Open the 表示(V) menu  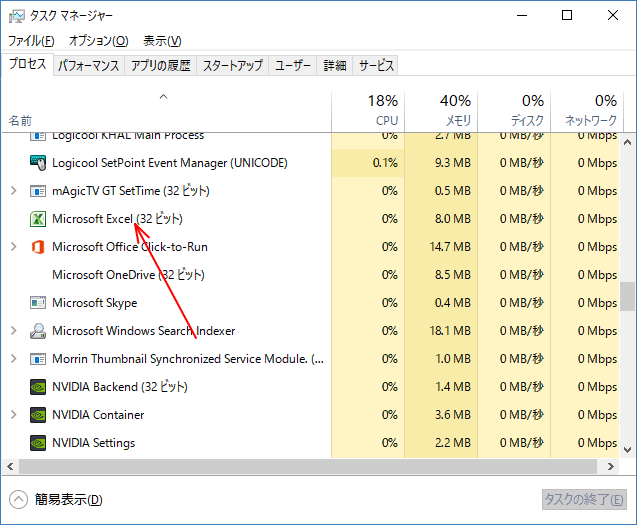click(x=162, y=41)
